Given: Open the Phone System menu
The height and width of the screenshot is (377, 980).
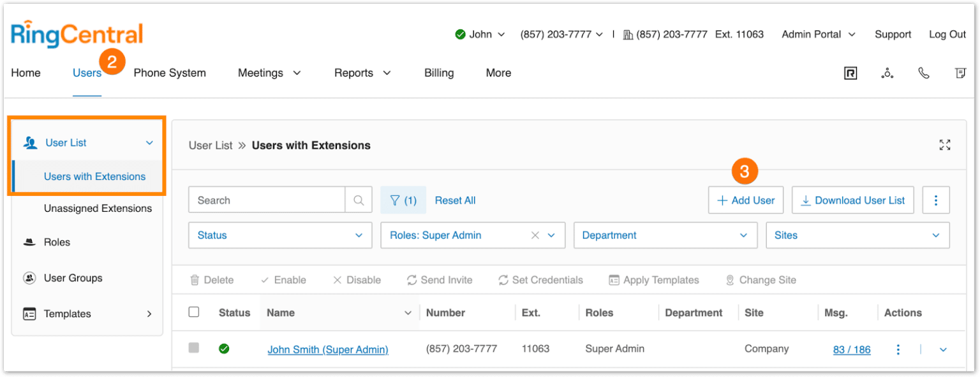Looking at the screenshot, I should click(x=170, y=73).
